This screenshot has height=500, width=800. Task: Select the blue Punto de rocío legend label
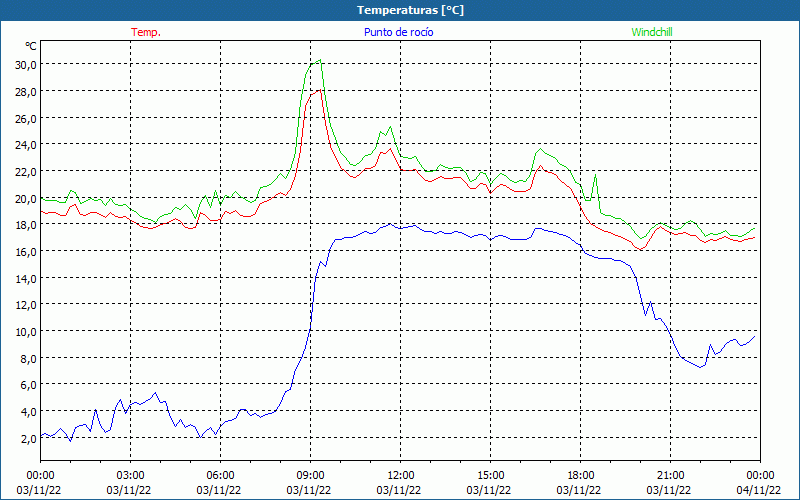[399, 32]
